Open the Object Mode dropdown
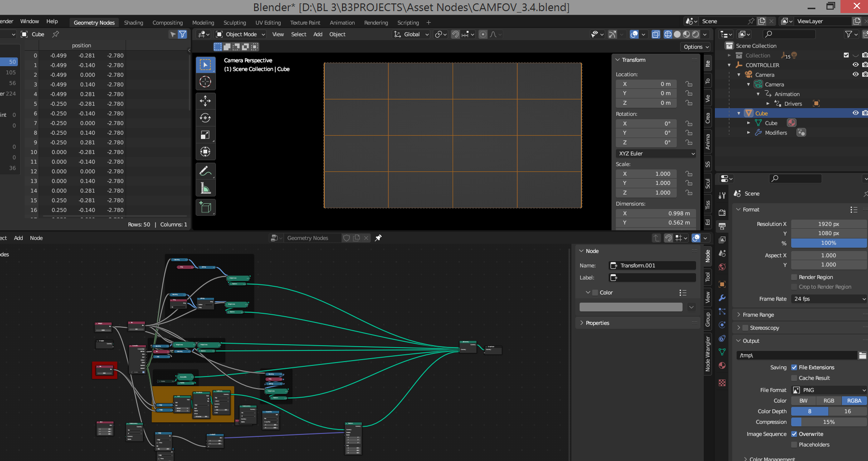This screenshot has width=868, height=461. pyautogui.click(x=241, y=34)
